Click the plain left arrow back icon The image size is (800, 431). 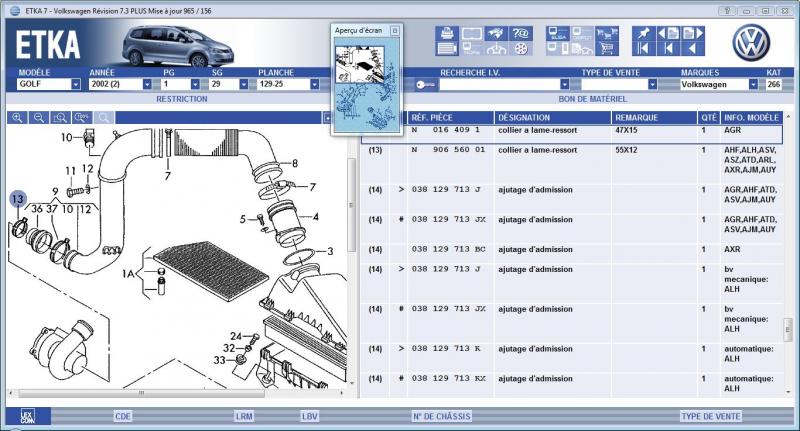coord(693,48)
